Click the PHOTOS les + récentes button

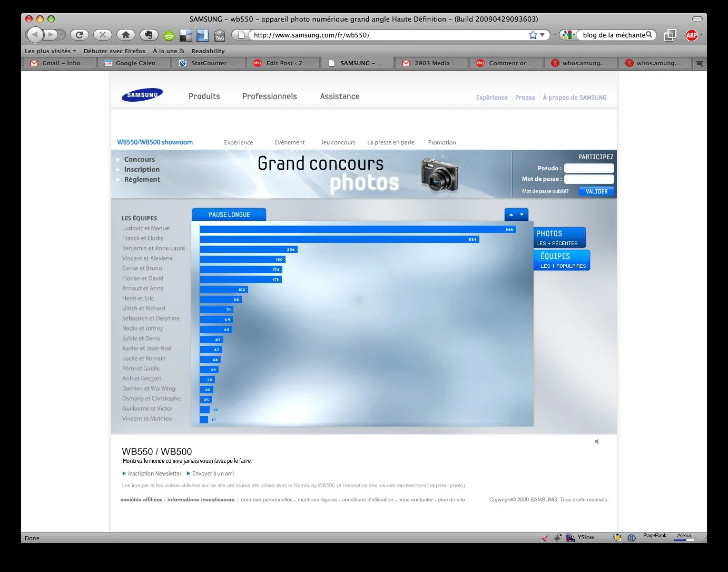(559, 237)
